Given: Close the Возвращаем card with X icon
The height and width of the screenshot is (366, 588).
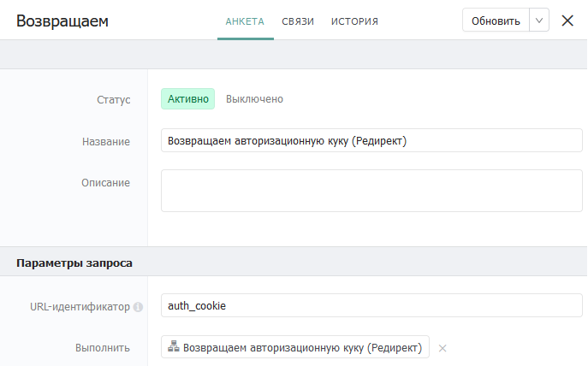Looking at the screenshot, I should click(567, 21).
